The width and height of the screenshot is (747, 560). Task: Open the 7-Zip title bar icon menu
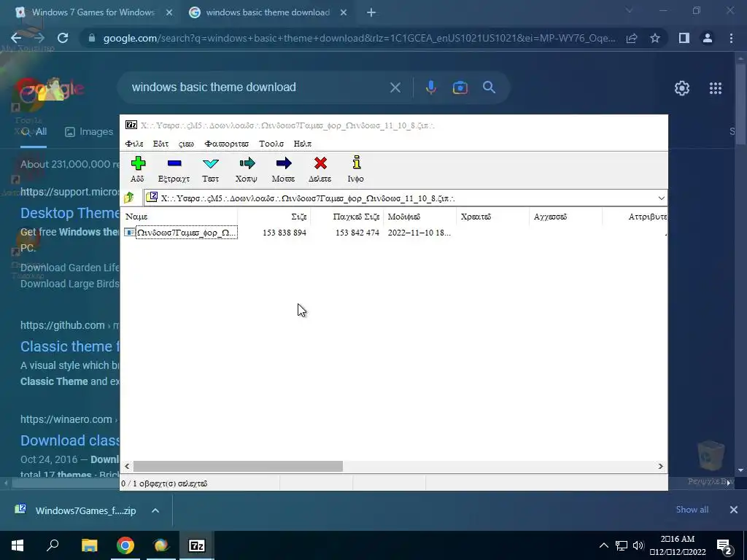point(131,125)
